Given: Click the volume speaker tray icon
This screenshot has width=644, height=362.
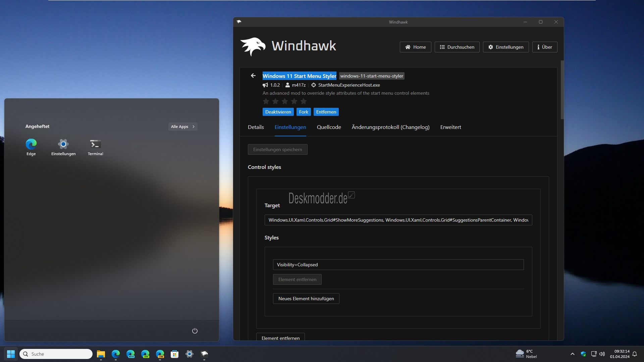Looking at the screenshot, I should point(602,354).
